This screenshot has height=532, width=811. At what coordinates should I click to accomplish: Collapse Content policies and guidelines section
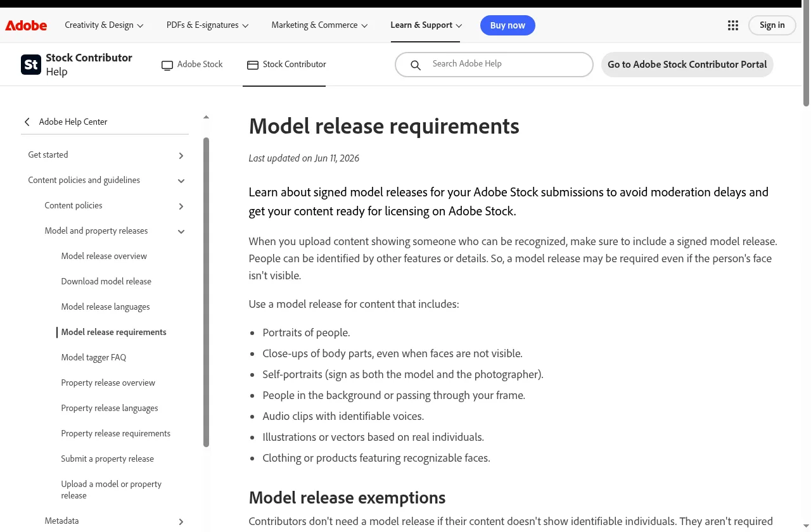[x=181, y=180]
